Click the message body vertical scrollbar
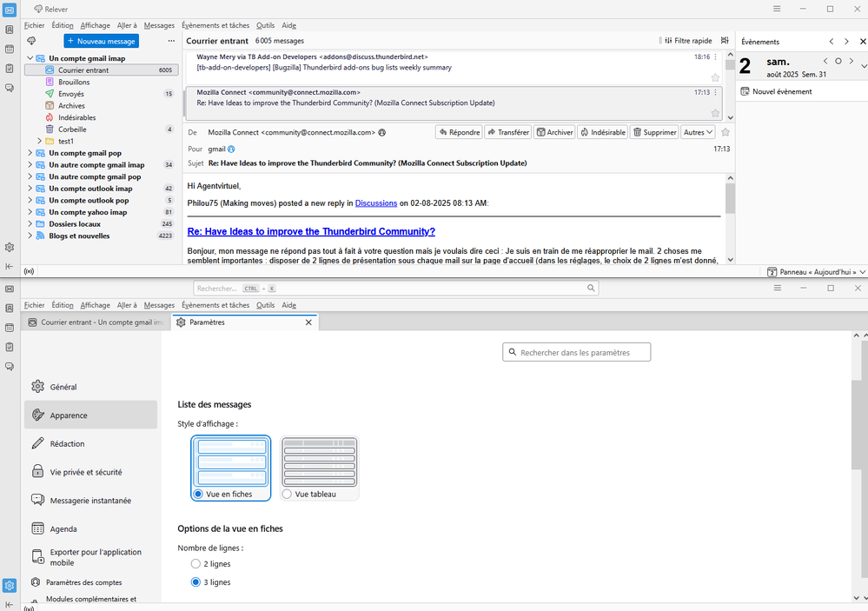This screenshot has width=868, height=611. 730,217
